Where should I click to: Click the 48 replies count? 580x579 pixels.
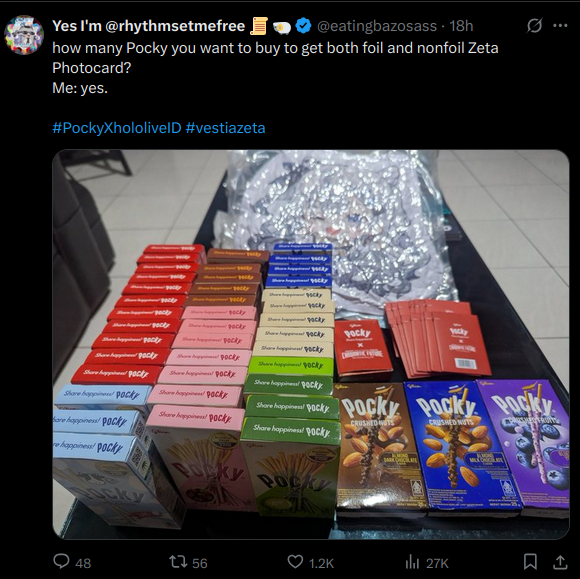click(x=83, y=563)
